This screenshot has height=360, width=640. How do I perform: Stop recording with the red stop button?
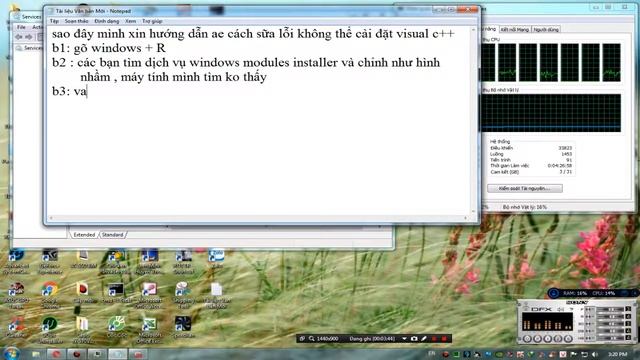444,338
